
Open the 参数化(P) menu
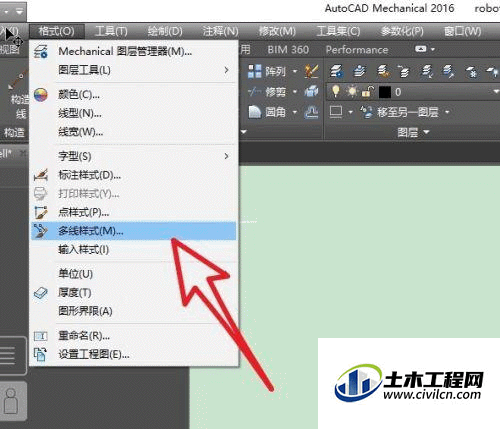tap(402, 32)
